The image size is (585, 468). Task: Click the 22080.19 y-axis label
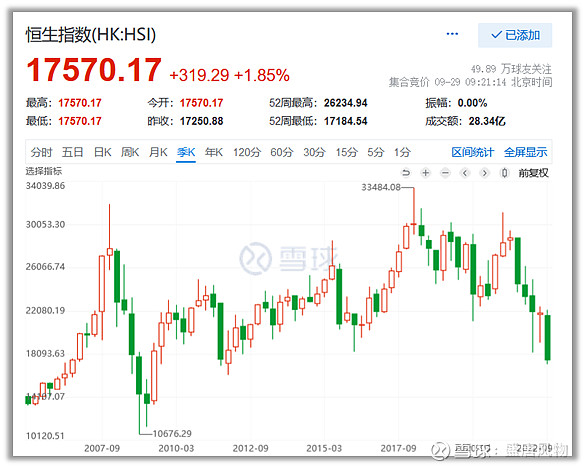point(45,311)
